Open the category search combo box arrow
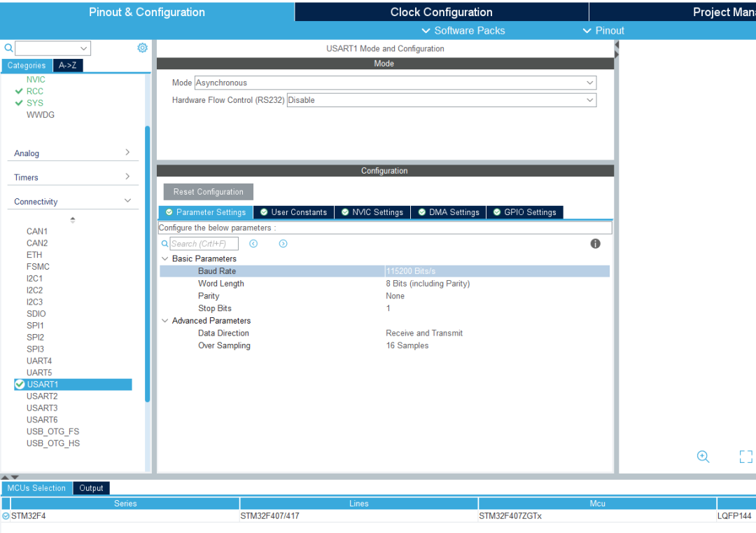The width and height of the screenshot is (756, 533). pos(84,48)
